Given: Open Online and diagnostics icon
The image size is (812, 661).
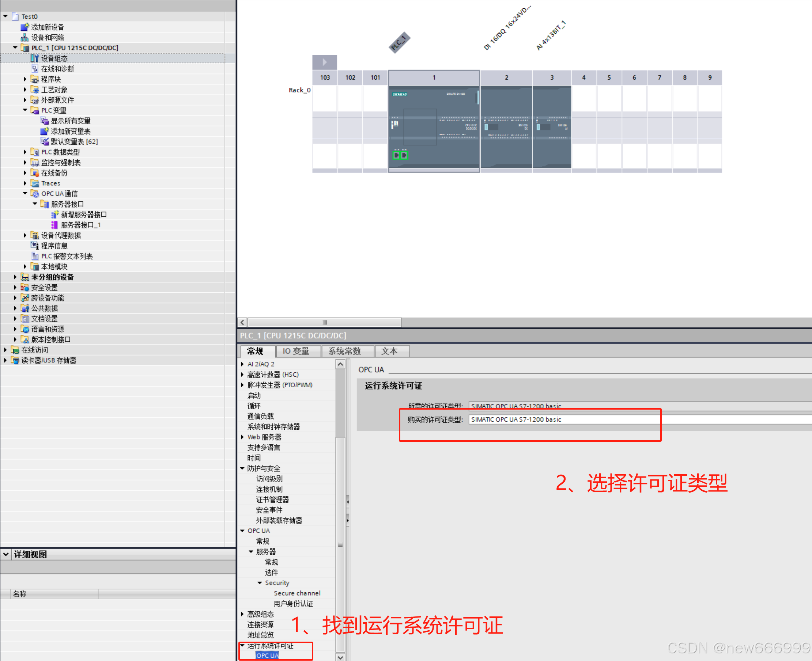Looking at the screenshot, I should tap(35, 69).
